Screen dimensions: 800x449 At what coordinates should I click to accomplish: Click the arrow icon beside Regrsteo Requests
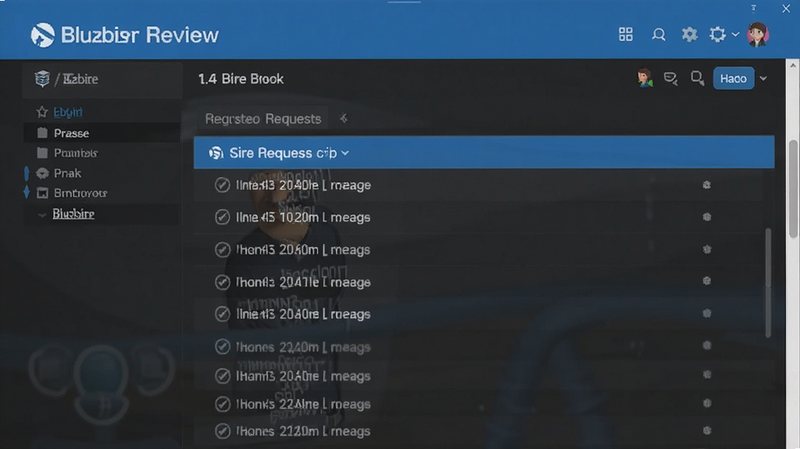[344, 118]
